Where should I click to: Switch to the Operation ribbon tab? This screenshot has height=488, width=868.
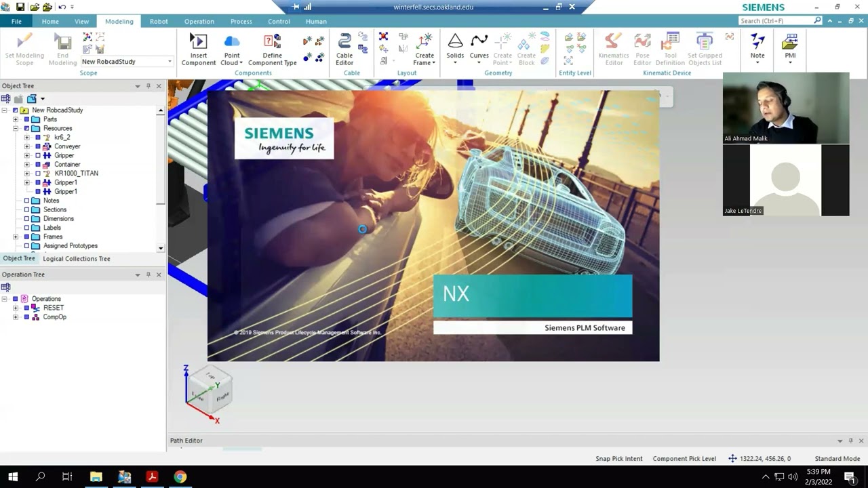click(199, 21)
